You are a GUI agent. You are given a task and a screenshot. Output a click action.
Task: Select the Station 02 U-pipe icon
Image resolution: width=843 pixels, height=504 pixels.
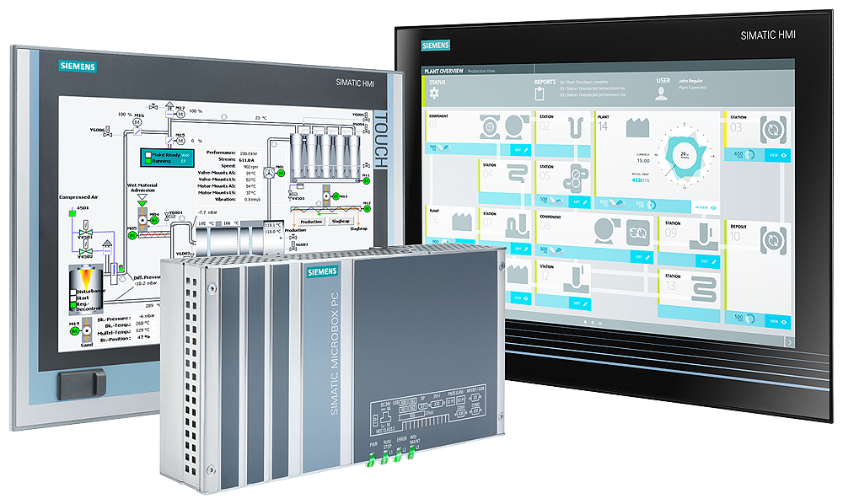tap(576, 128)
